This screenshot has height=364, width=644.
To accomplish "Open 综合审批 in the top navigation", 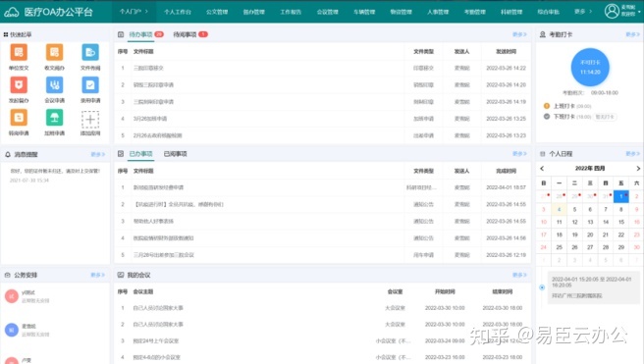I will point(549,12).
